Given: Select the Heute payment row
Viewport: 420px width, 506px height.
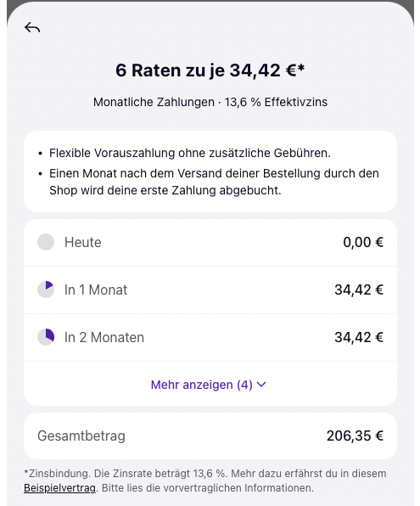Looking at the screenshot, I should click(x=210, y=242).
